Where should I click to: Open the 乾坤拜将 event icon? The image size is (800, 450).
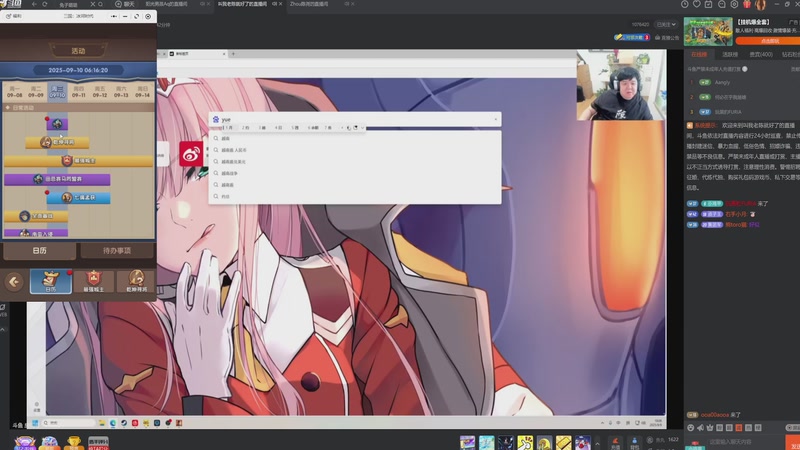click(136, 281)
